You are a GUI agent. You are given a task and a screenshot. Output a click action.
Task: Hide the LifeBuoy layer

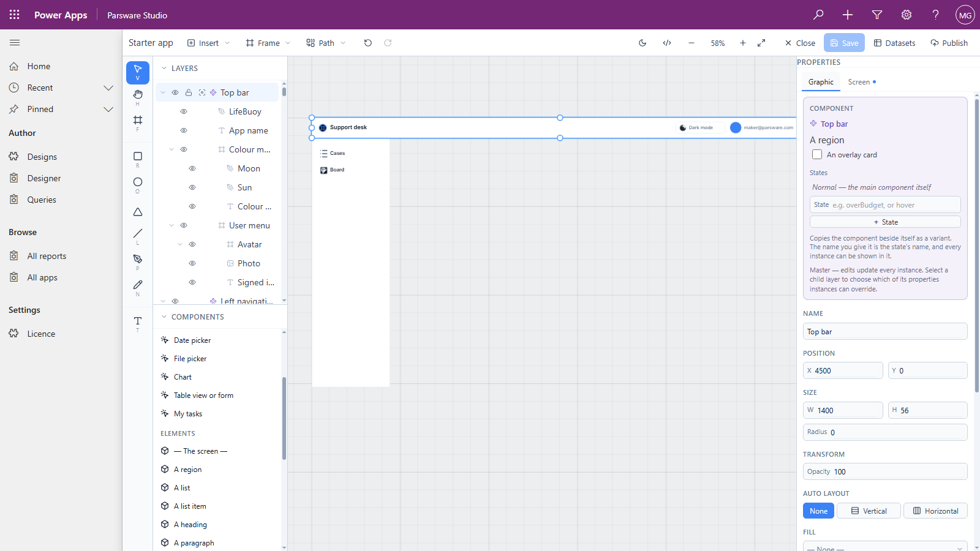184,111
